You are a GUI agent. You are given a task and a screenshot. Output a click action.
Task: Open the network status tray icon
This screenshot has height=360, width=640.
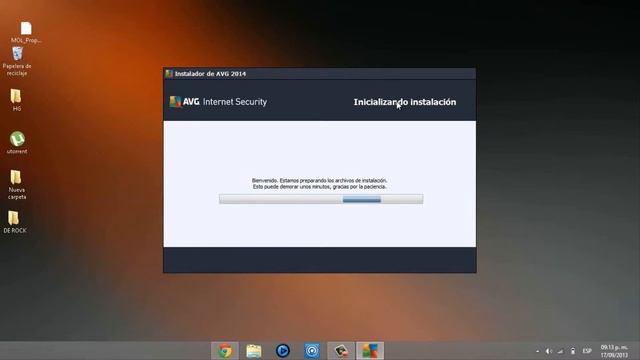tap(561, 351)
